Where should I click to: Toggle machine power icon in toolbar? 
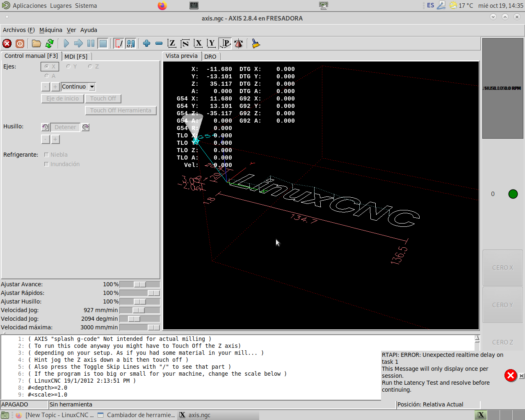tap(20, 43)
